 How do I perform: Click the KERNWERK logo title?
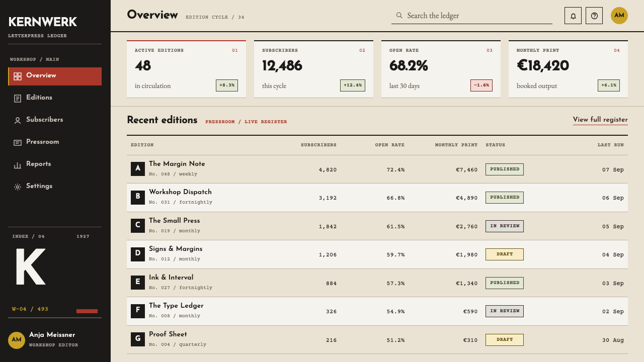pyautogui.click(x=43, y=22)
